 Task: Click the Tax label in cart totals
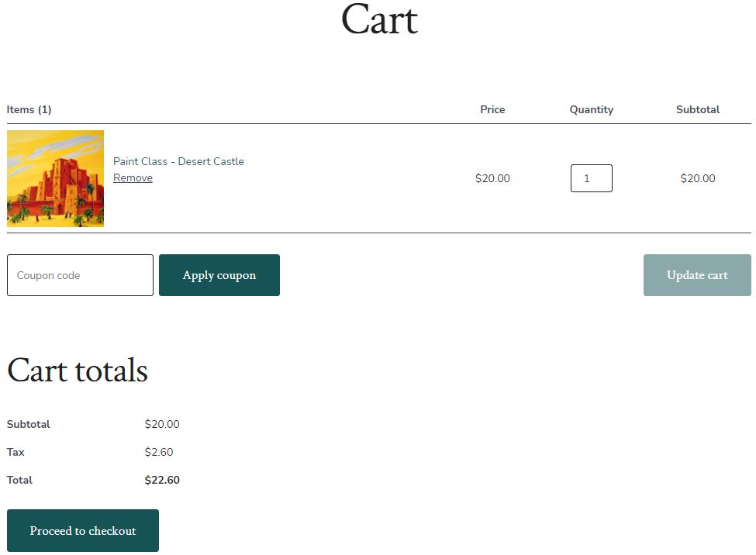16,452
